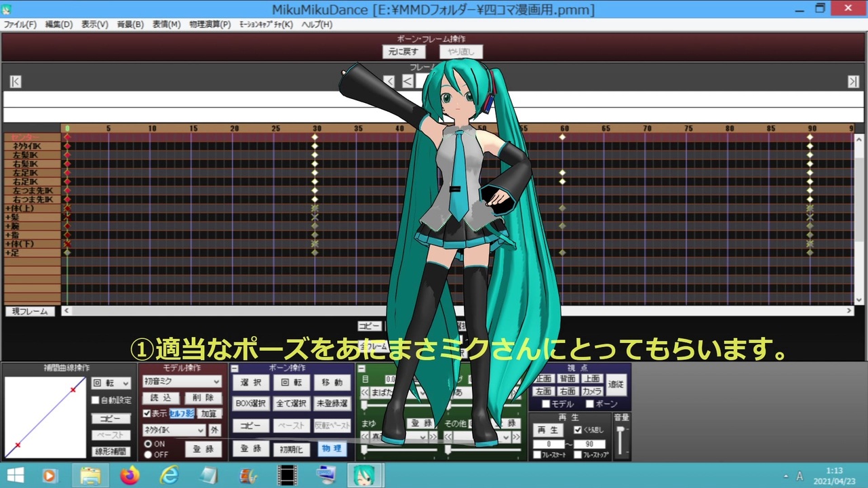Open Windows Start menu
The width and height of the screenshot is (868, 488).
tap(16, 476)
